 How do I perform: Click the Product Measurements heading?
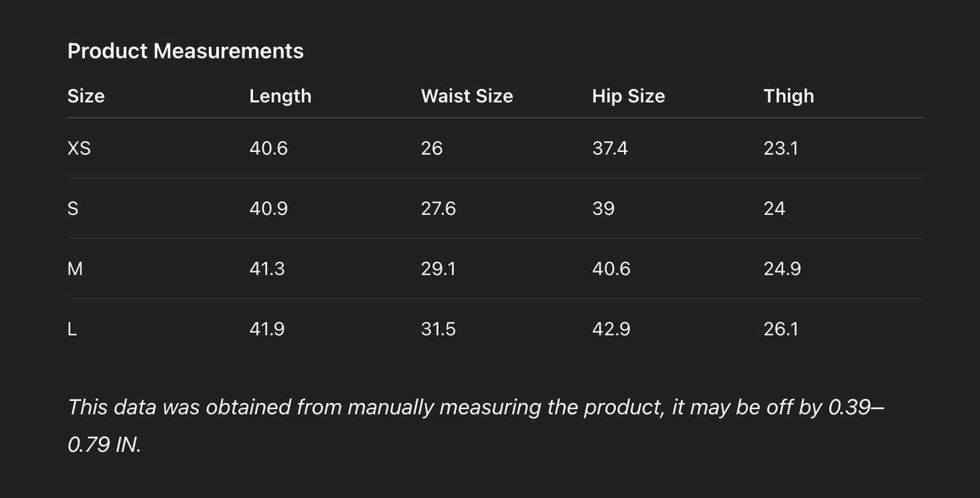(x=185, y=51)
